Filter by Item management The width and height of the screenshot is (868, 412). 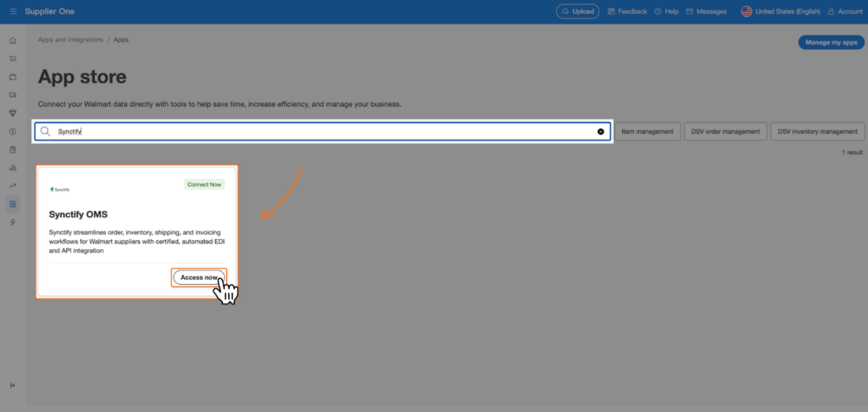click(x=647, y=131)
